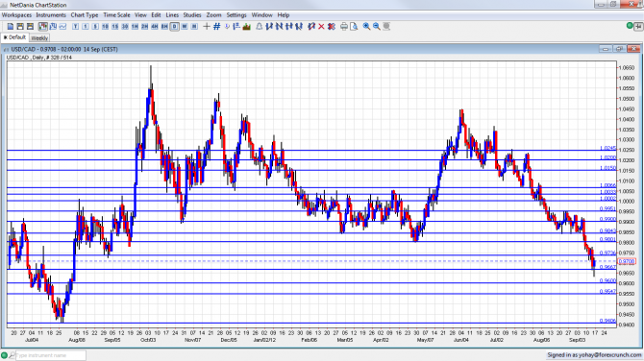Click the edit line pencil icon
644x361 pixels.
tap(311, 26)
